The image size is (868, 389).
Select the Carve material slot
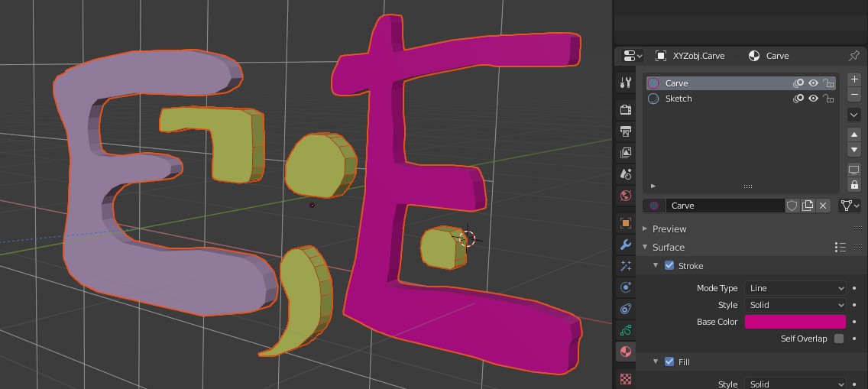tap(740, 83)
